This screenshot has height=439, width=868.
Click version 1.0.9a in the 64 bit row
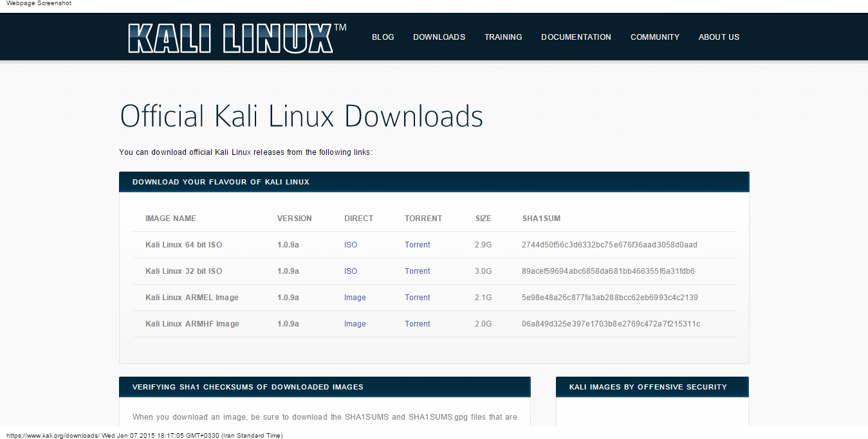[x=288, y=245]
